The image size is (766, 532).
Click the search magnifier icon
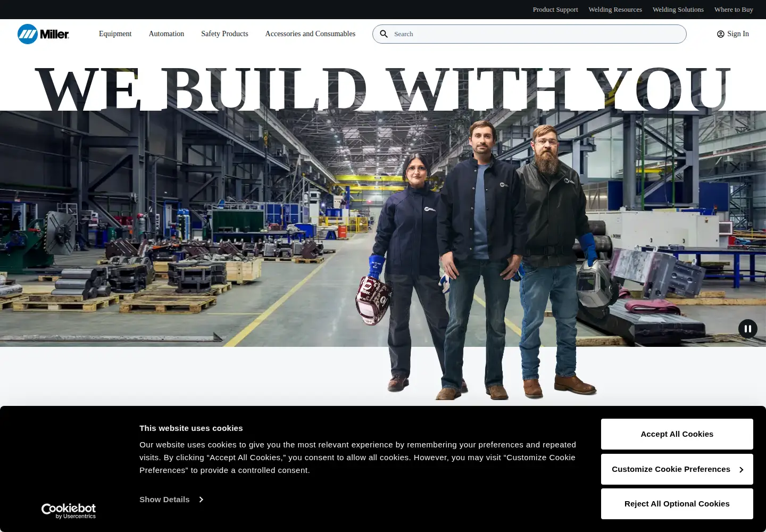384,34
